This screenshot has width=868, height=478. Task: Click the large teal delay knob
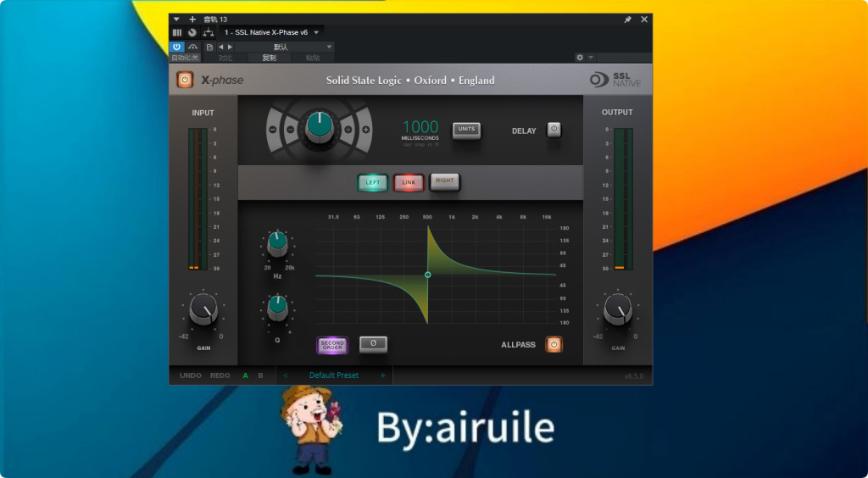click(320, 126)
